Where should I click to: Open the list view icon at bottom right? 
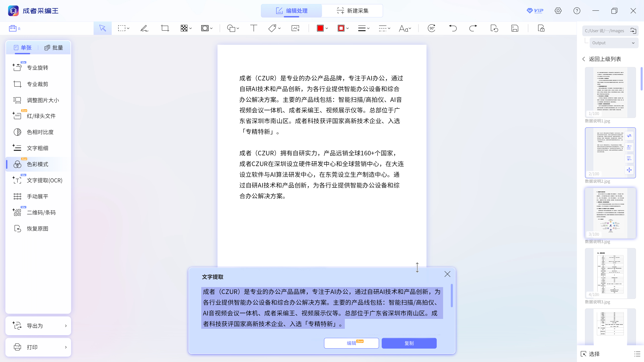pyautogui.click(x=637, y=354)
